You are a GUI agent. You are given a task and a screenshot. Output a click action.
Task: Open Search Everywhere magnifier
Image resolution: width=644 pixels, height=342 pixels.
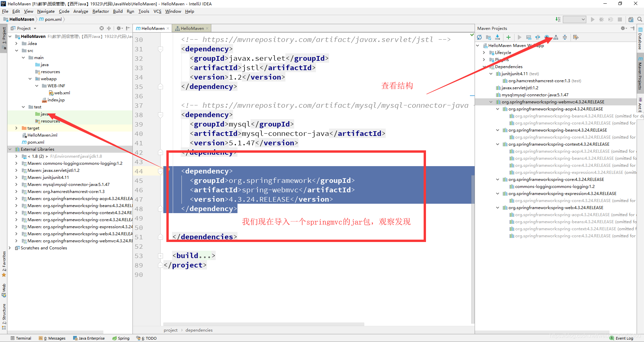pyautogui.click(x=640, y=19)
